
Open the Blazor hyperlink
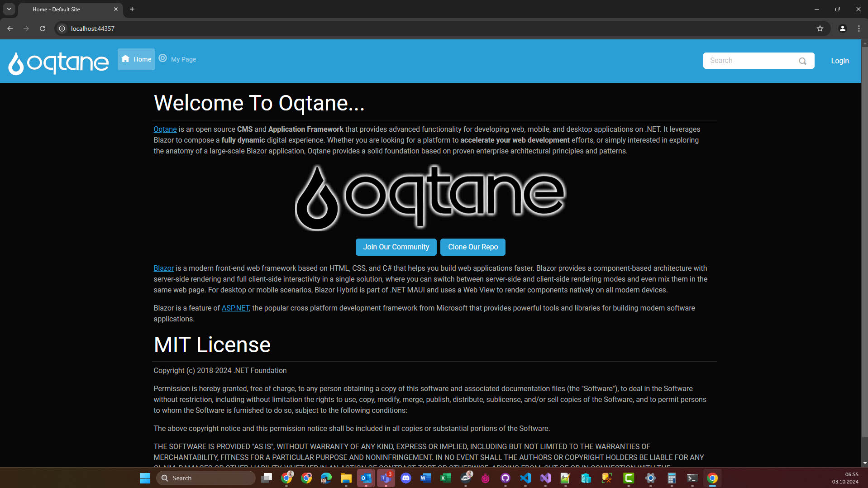coord(163,268)
